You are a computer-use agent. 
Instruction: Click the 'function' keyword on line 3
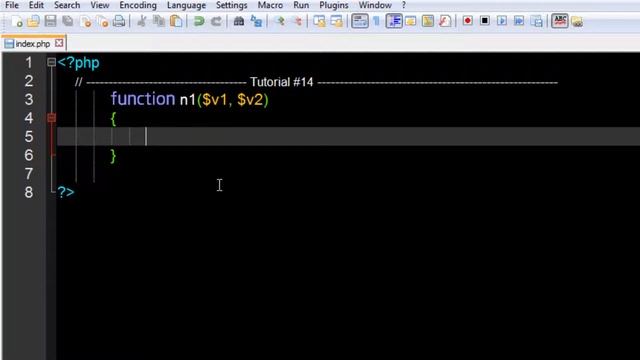pyautogui.click(x=143, y=99)
